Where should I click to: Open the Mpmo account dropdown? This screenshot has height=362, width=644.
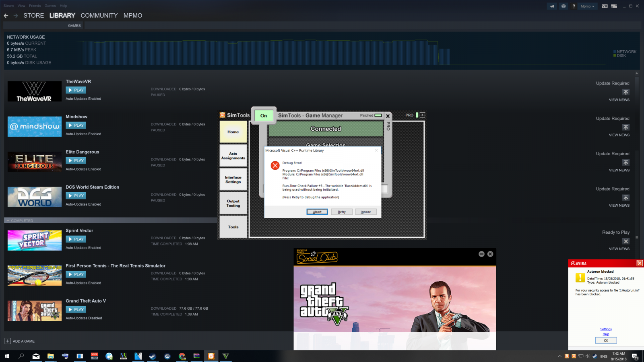point(587,6)
